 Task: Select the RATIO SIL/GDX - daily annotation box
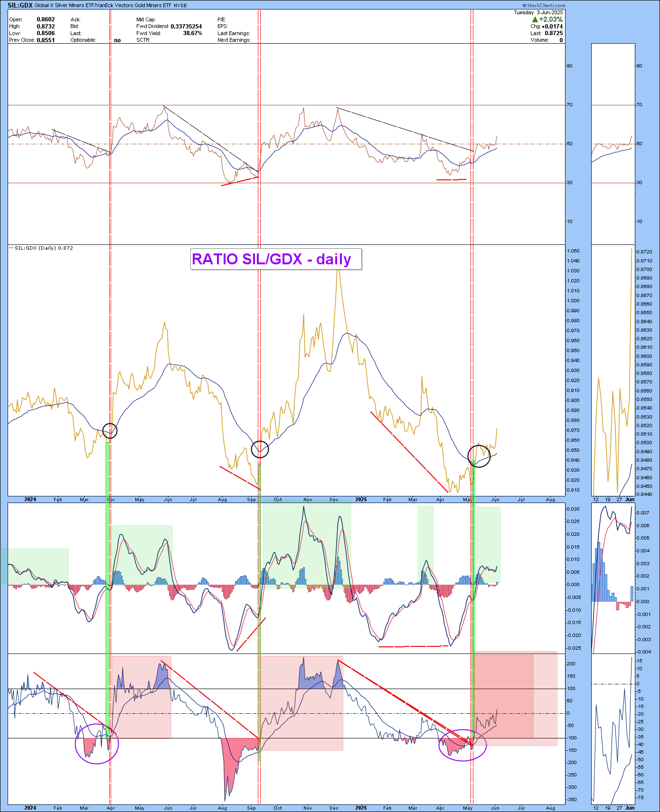click(276, 259)
